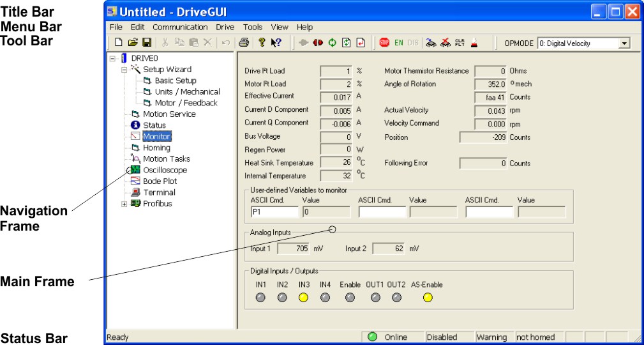Click the Open folder toolbar icon
The image size is (644, 345).
[133, 43]
